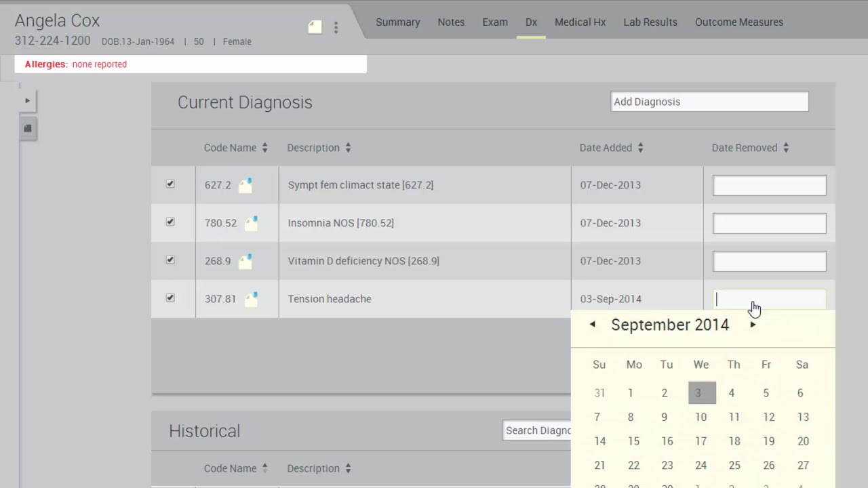Open the Outcome Measures tab
This screenshot has height=488, width=868.
739,22
